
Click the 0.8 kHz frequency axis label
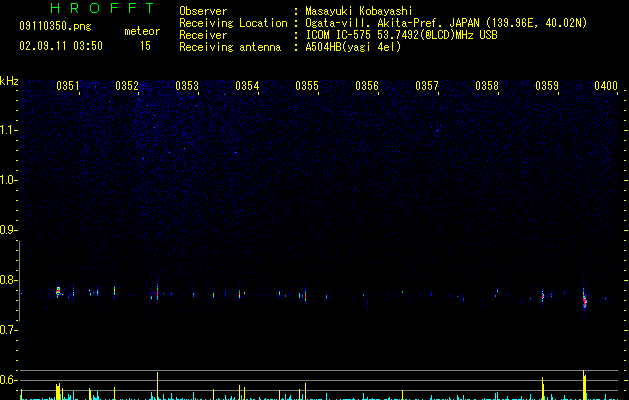coord(8,280)
